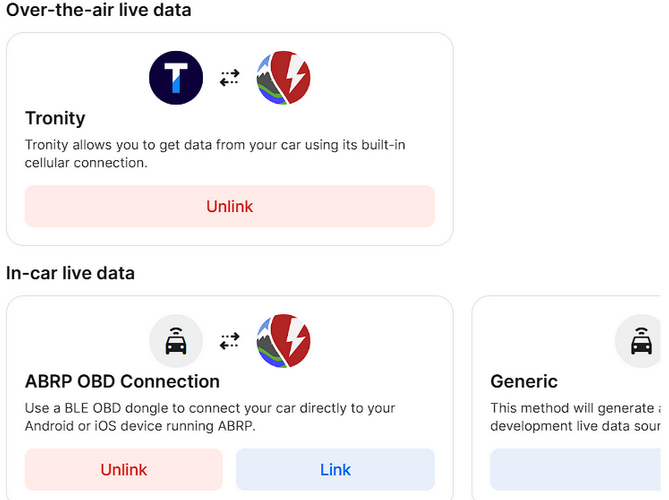The image size is (669, 500).
Task: Unlink the Tronity live data connection
Action: [230, 206]
